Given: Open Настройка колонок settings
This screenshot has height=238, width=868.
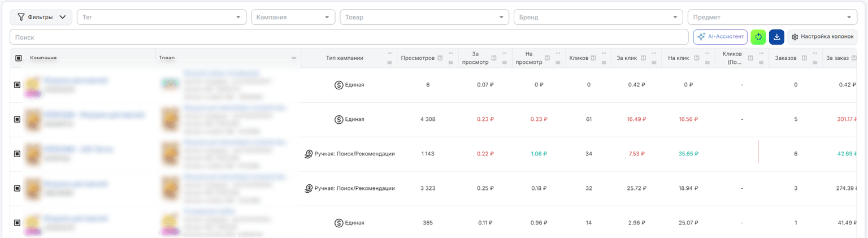Looking at the screenshot, I should coord(822,37).
